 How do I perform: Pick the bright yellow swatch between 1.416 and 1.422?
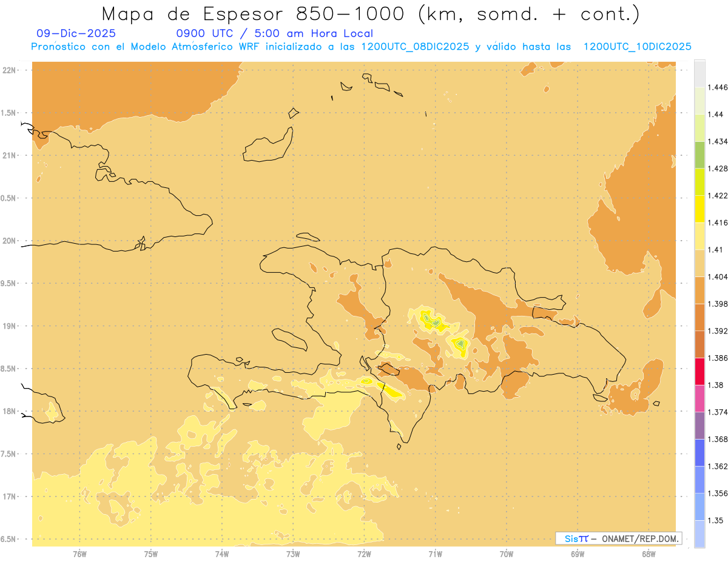[x=699, y=209]
